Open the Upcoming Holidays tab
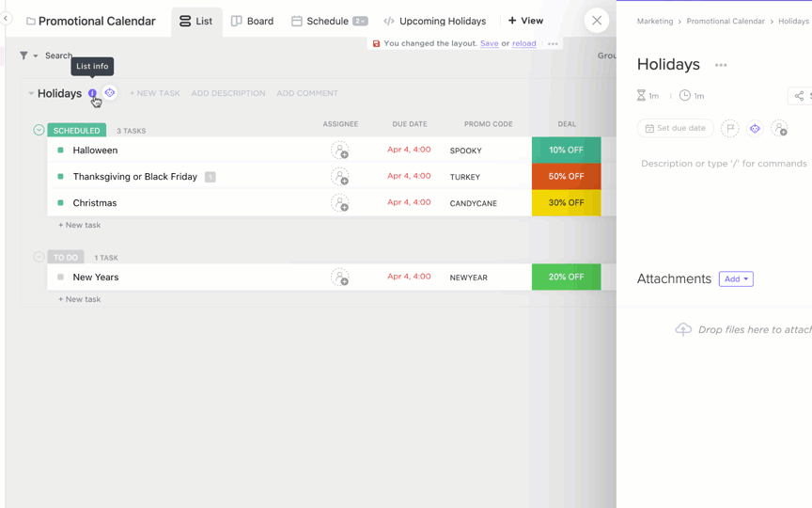 tap(434, 21)
